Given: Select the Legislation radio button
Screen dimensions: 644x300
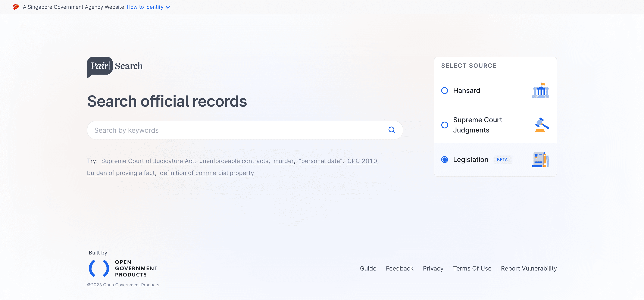Looking at the screenshot, I should click(444, 159).
